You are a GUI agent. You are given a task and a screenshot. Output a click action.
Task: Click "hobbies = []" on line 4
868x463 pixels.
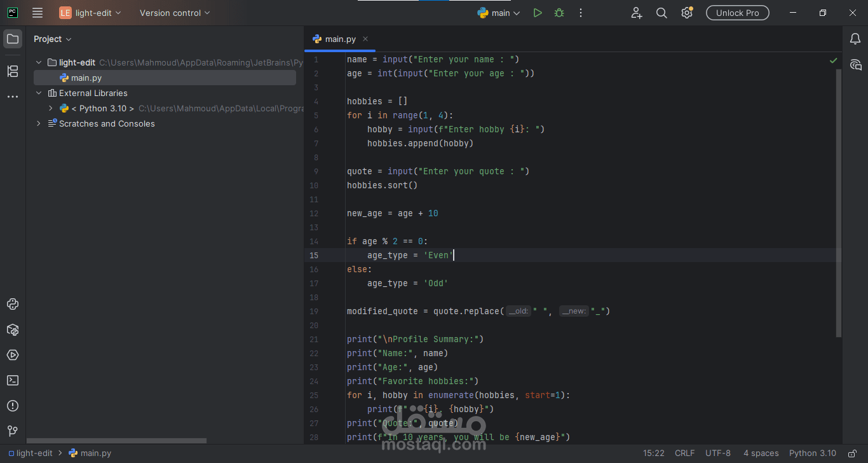point(377,102)
